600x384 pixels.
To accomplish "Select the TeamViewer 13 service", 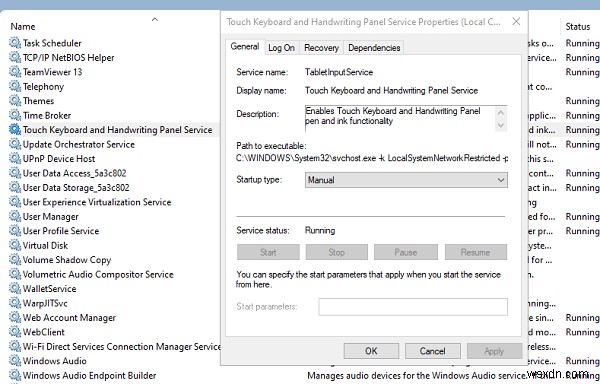I will pyautogui.click(x=52, y=72).
